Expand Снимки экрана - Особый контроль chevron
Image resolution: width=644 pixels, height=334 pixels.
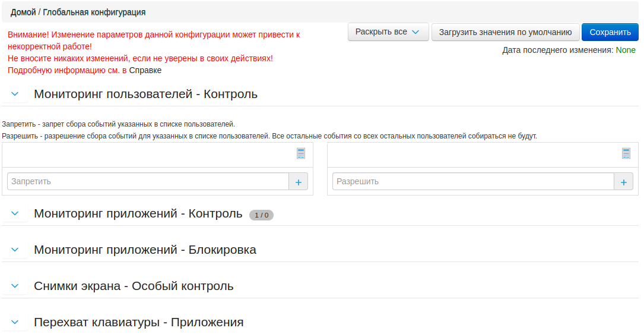coord(15,286)
